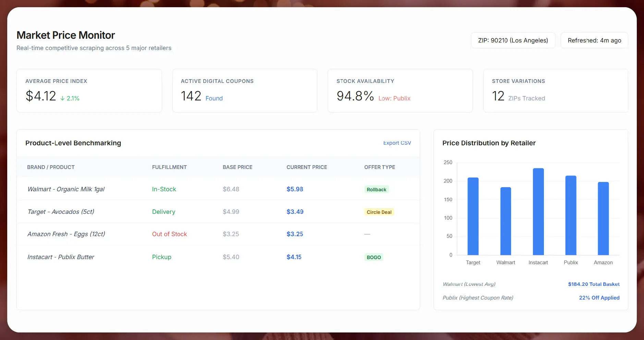Select the Rollback offer badge
The width and height of the screenshot is (644, 340).
pos(376,189)
